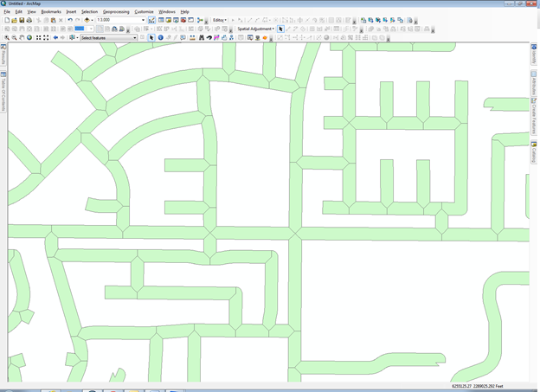This screenshot has width=540, height=392.
Task: Open the Geoprocessing menu
Action: tap(115, 11)
